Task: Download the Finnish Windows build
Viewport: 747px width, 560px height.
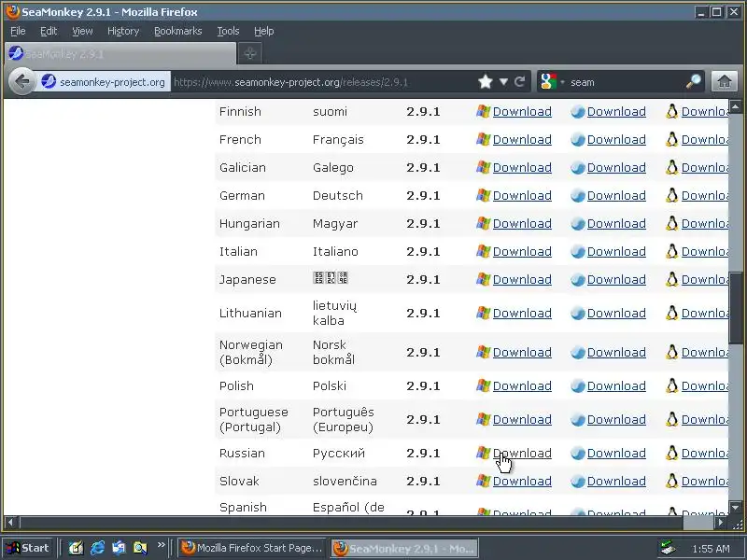Action: [x=522, y=111]
